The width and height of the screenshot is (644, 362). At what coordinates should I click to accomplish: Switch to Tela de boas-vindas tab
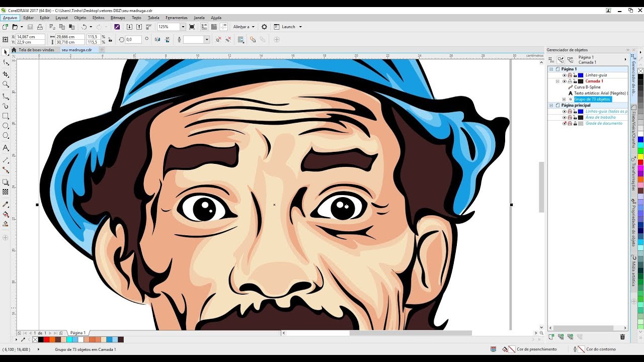[x=36, y=50]
